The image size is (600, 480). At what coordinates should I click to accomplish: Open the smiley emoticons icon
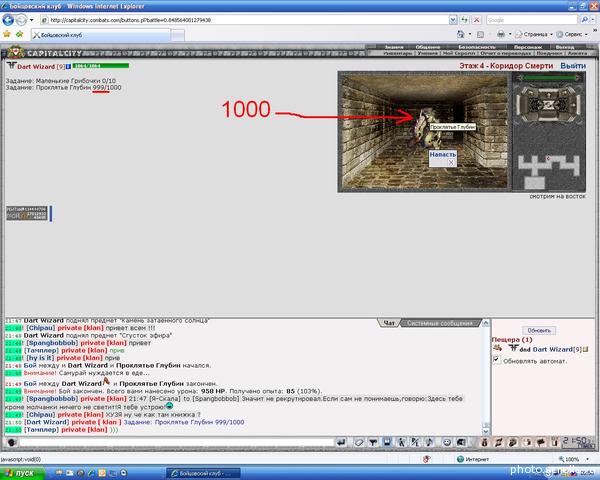point(447,442)
